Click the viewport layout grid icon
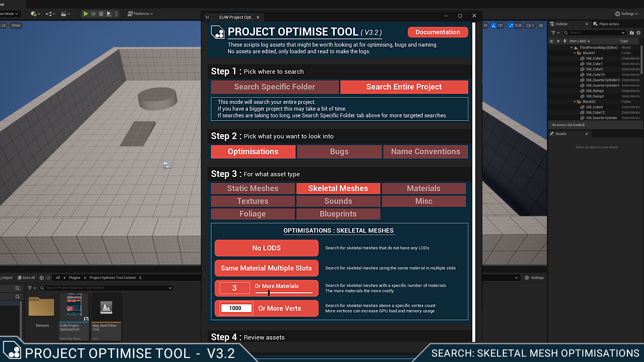Screen dimensions: 644x362 (541, 25)
